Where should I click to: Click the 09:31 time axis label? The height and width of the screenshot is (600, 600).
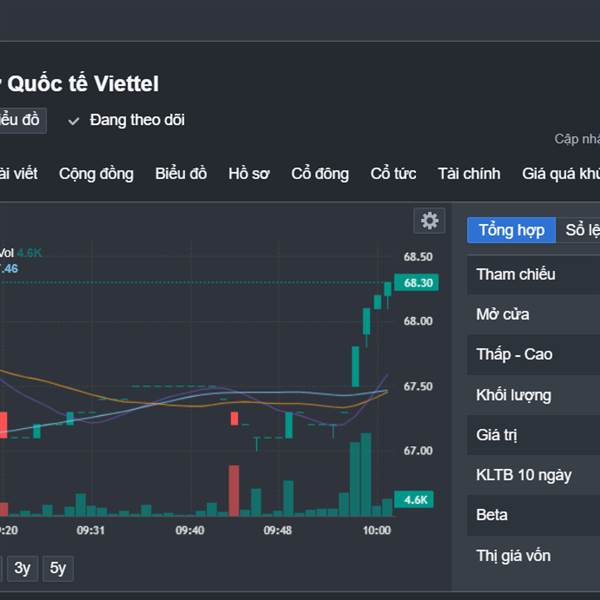[91, 530]
